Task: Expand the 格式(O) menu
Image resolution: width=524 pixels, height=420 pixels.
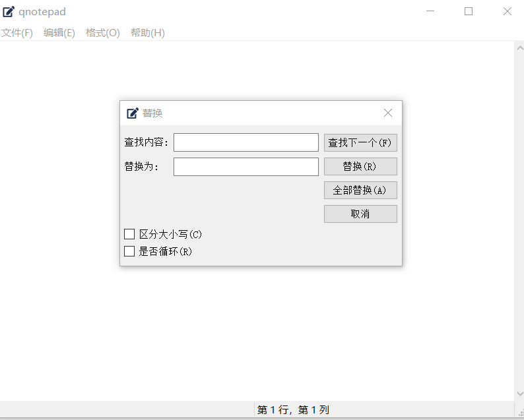Action: click(103, 33)
